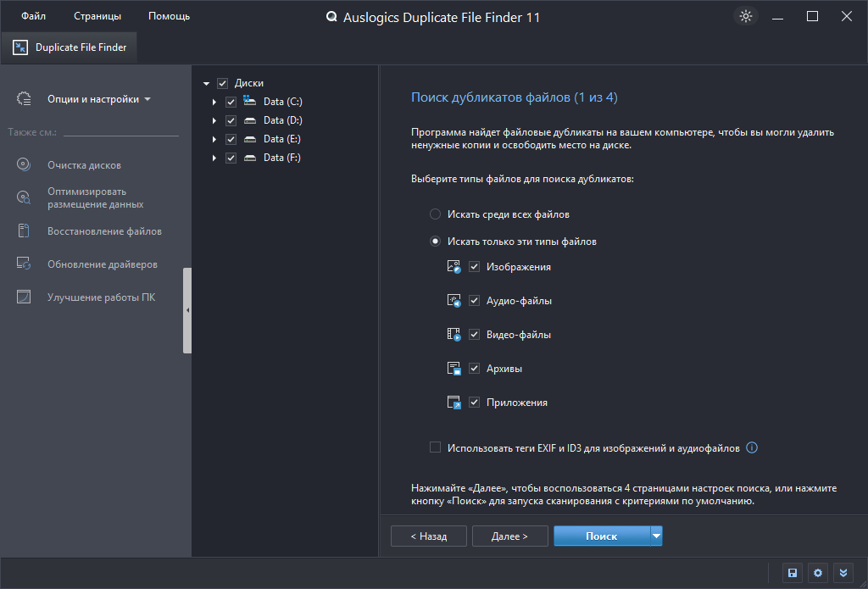
Task: Select Искать среди всех файлов radio button
Action: pos(435,214)
